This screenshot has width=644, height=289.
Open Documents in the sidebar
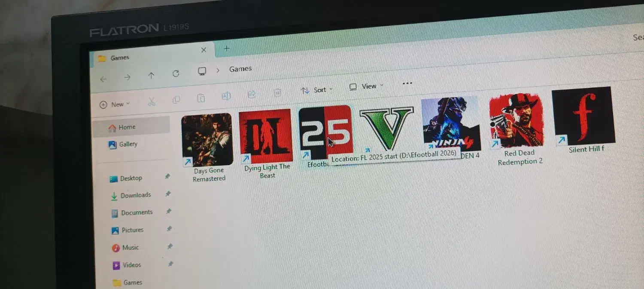coord(132,213)
